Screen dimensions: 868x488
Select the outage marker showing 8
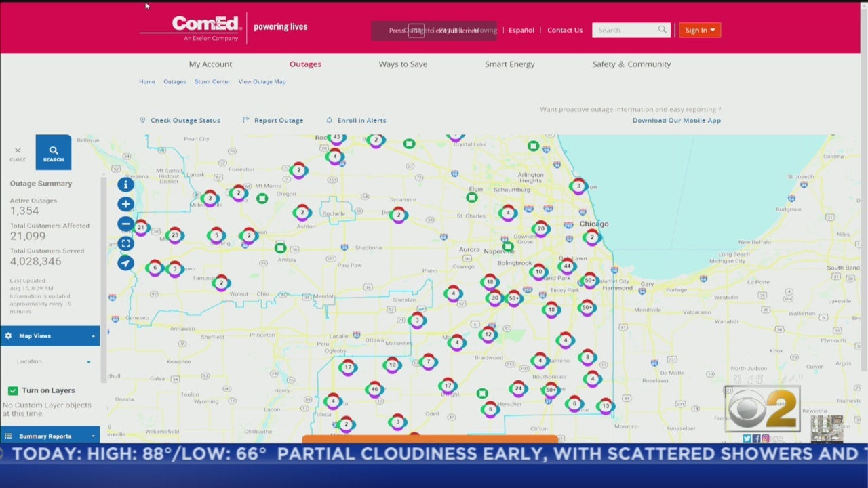tap(588, 358)
